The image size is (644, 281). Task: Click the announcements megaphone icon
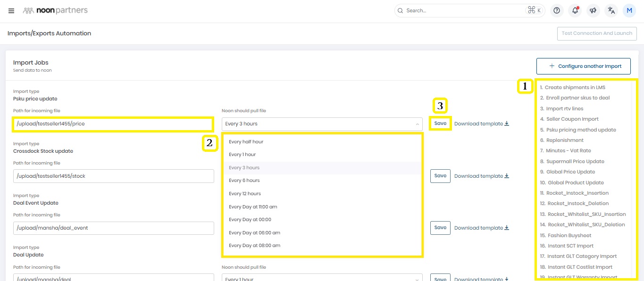tap(593, 10)
